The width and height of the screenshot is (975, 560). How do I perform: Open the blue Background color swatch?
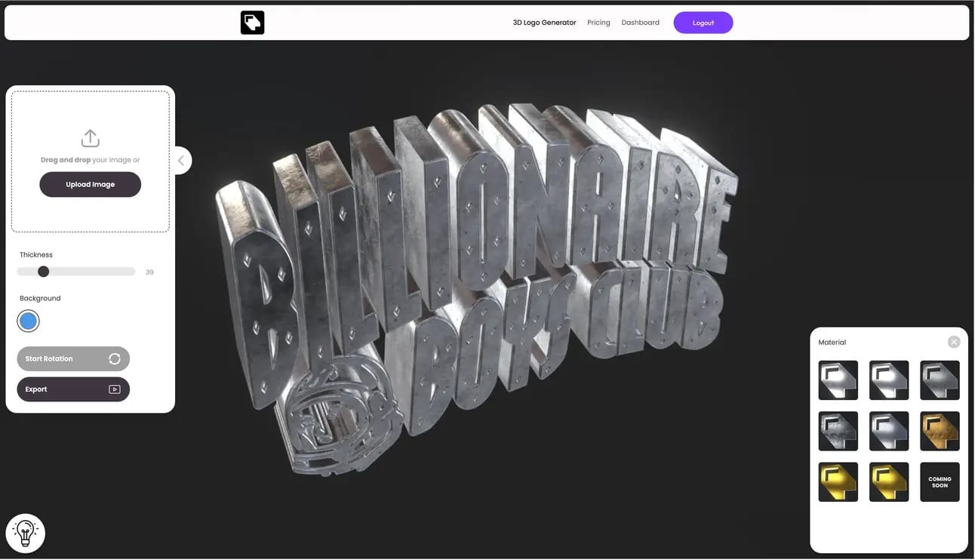click(x=28, y=322)
